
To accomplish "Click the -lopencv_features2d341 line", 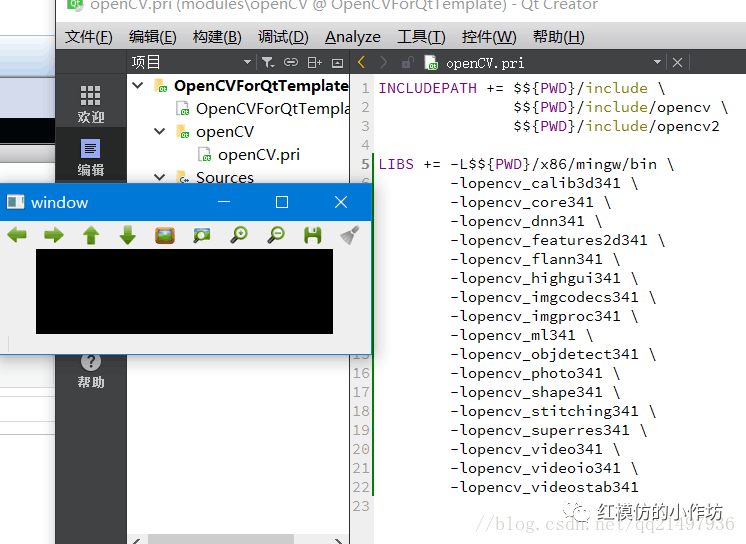I will 549,240.
